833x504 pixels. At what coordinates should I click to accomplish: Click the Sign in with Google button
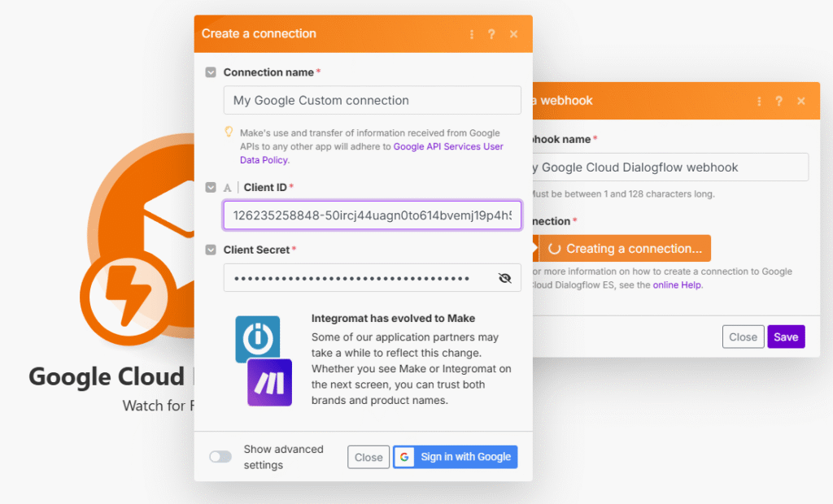click(455, 457)
